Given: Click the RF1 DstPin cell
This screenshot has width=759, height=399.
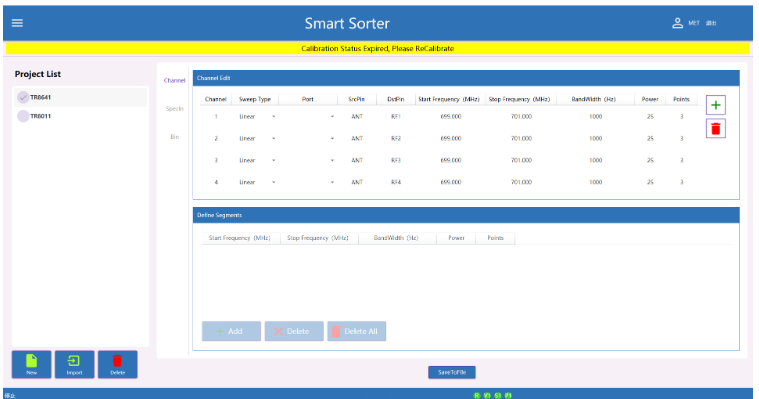Looking at the screenshot, I should (x=395, y=117).
